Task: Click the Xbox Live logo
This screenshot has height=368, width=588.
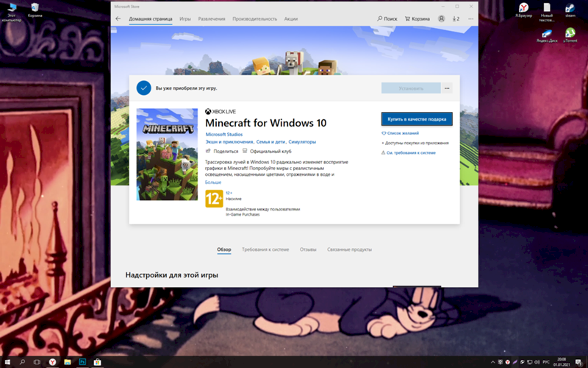Action: (x=220, y=112)
